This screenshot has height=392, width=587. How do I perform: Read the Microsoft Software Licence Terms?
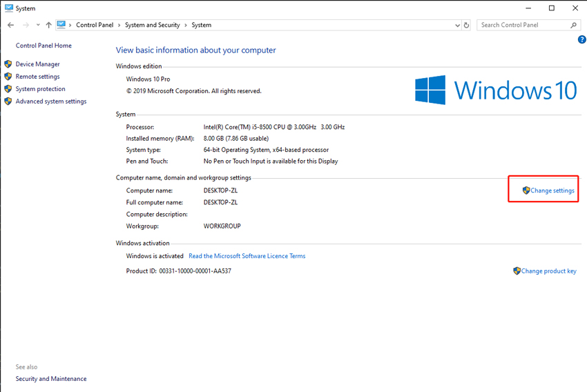[x=247, y=256]
